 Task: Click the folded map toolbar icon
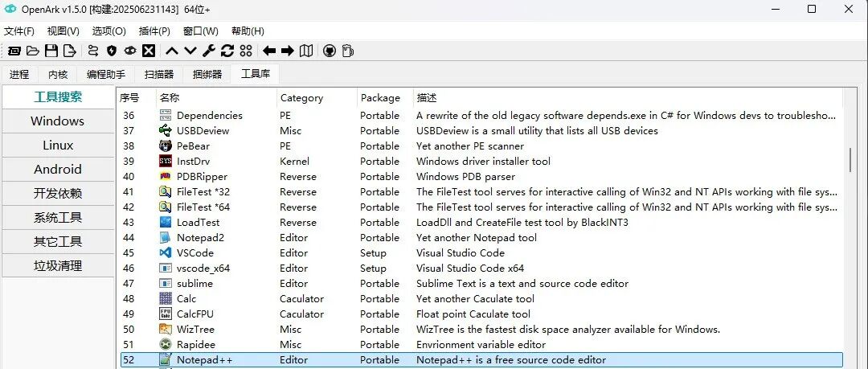click(306, 51)
